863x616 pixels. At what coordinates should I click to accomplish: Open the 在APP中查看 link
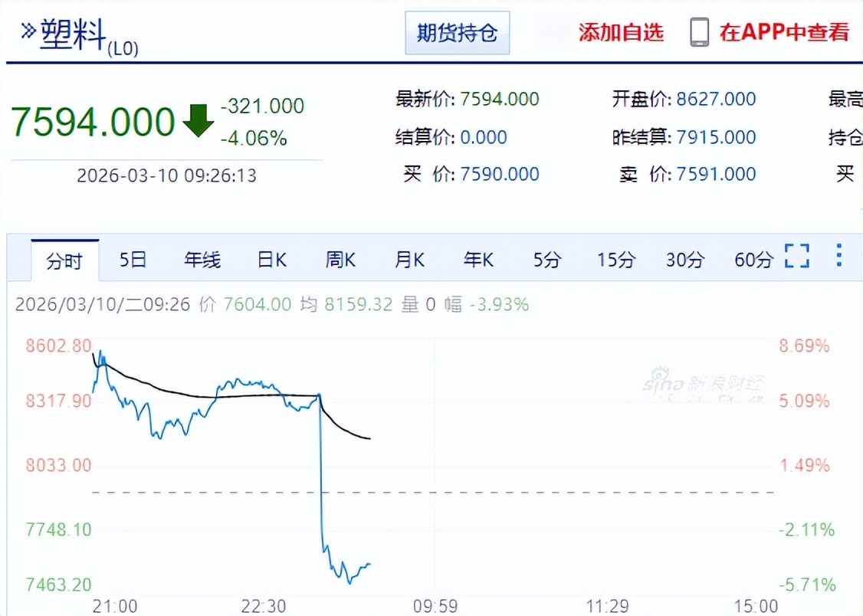[x=784, y=32]
